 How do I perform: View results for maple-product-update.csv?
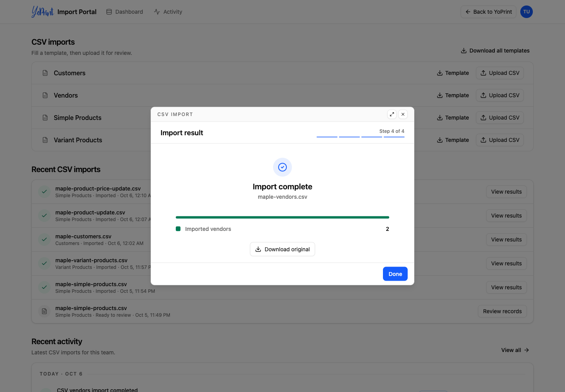tap(507, 216)
